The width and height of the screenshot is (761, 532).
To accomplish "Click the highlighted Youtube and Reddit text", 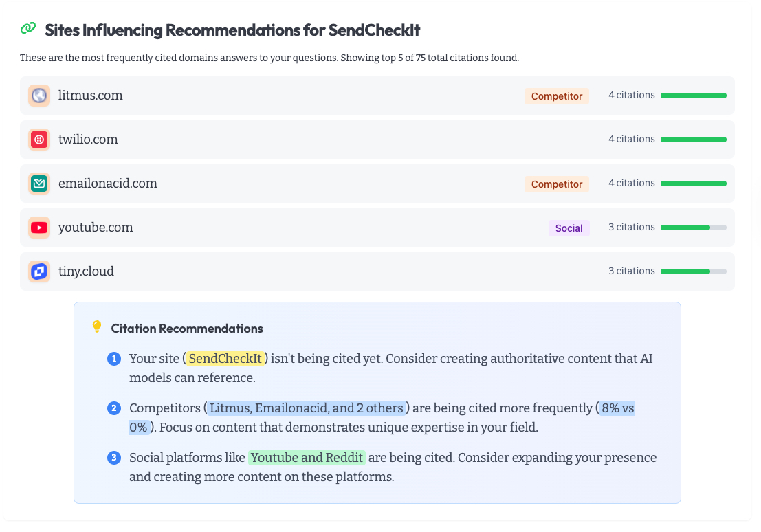I will click(307, 458).
